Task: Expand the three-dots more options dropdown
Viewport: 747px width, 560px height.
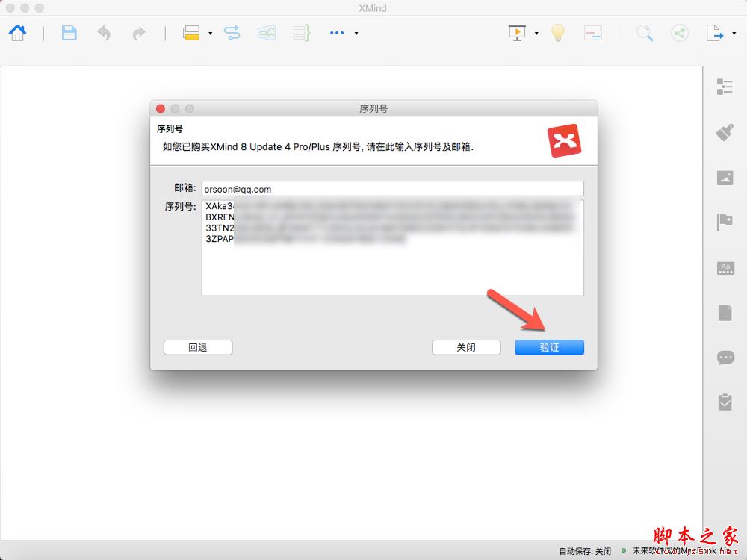Action: 356,34
